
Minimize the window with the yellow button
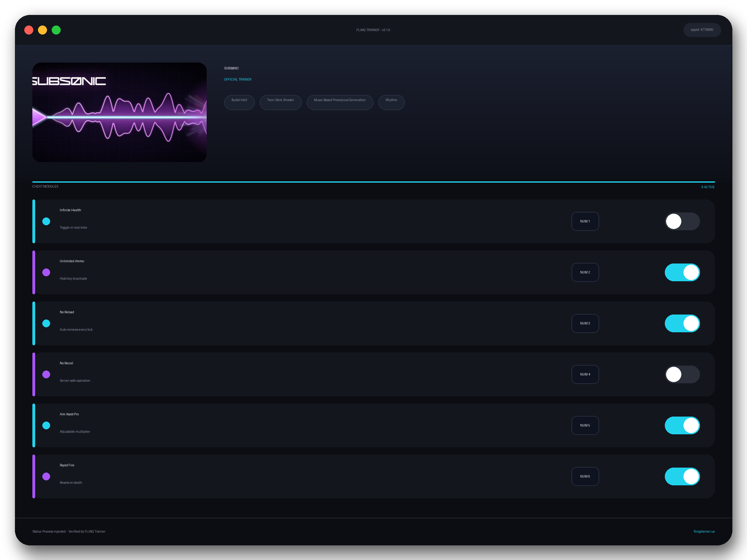click(43, 30)
